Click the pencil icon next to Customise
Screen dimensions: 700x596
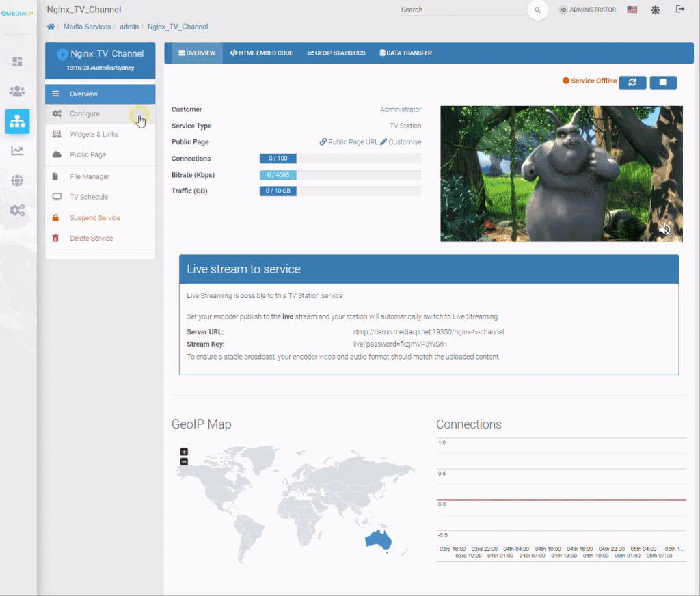[x=383, y=142]
